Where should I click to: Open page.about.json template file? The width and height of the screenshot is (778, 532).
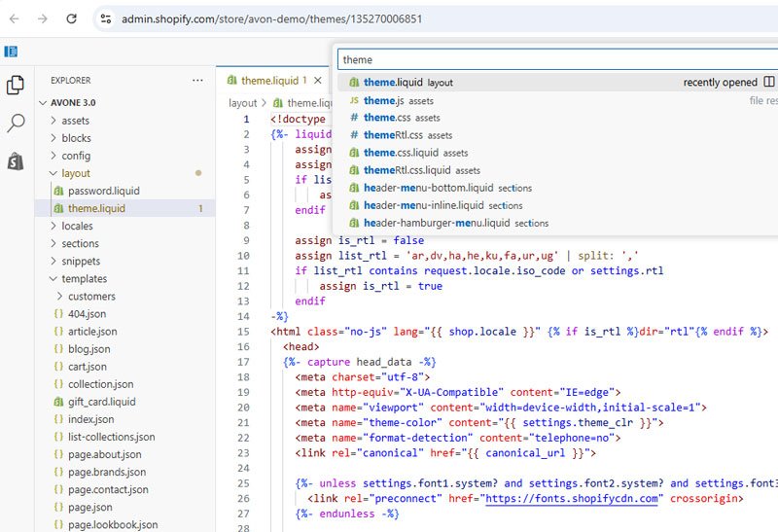pos(125,454)
